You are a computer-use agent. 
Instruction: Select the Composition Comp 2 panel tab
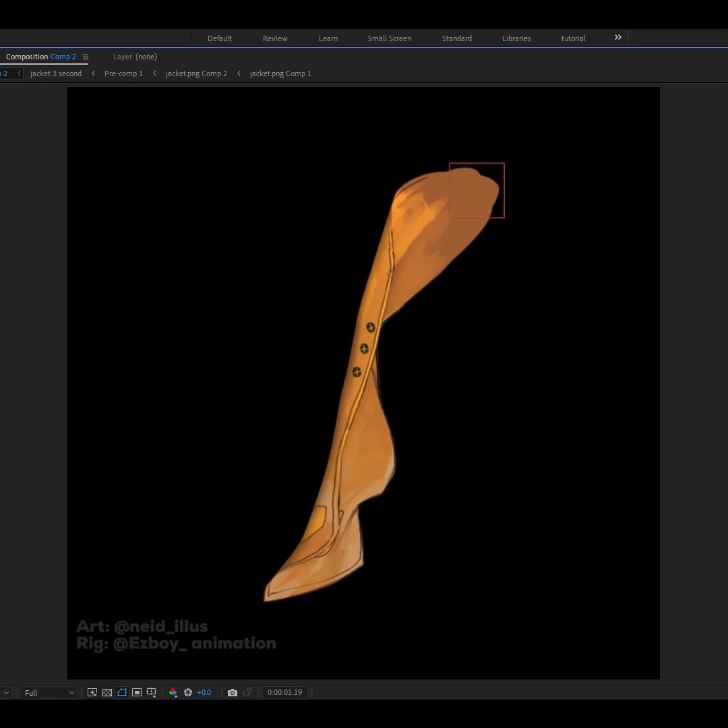click(x=41, y=57)
